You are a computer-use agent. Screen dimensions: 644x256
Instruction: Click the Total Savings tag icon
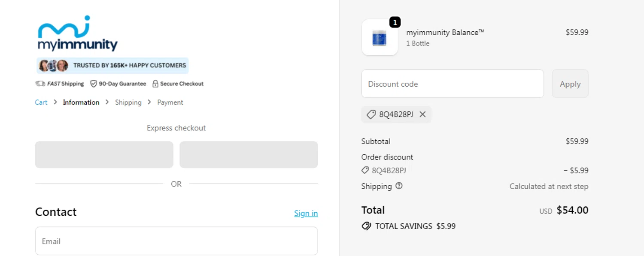point(366,226)
